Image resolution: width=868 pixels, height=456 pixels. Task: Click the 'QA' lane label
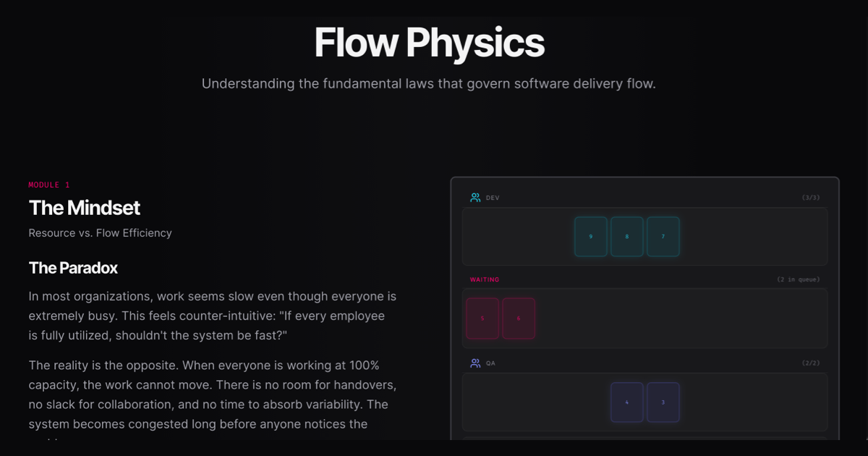point(490,363)
